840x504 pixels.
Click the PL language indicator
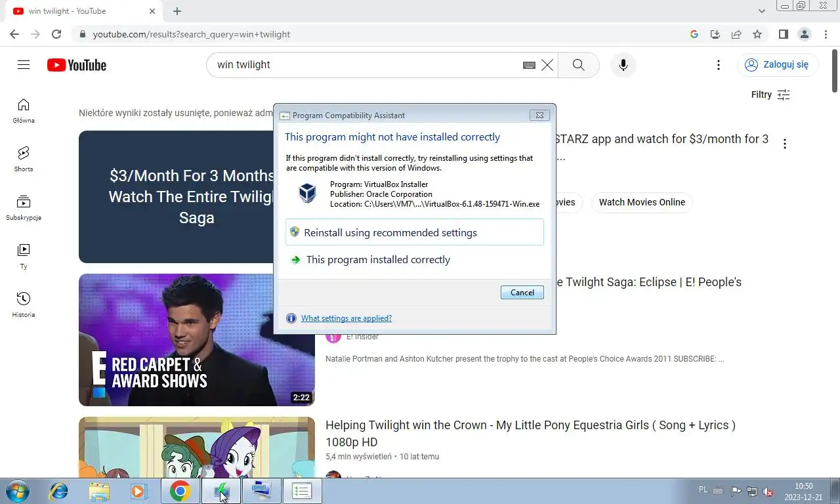[x=703, y=490]
